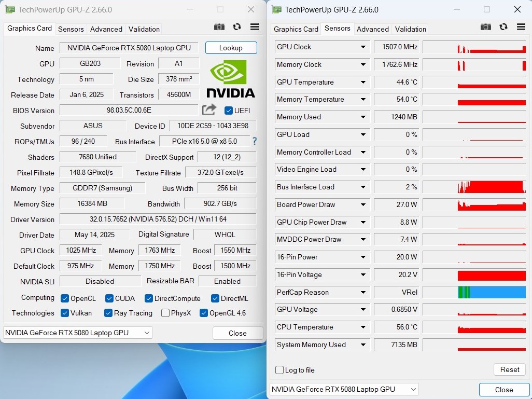Click the VRel PerfCap Reason value
The width and height of the screenshot is (532, 399).
(x=396, y=292)
